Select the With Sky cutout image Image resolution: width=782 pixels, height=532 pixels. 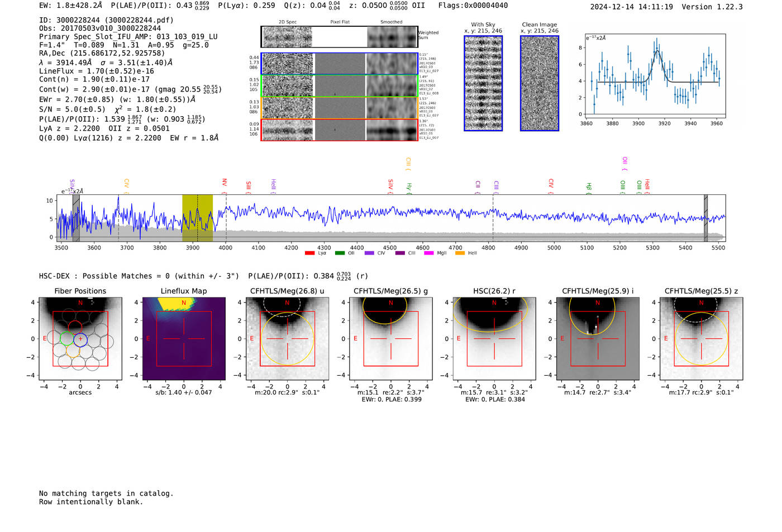click(x=483, y=83)
